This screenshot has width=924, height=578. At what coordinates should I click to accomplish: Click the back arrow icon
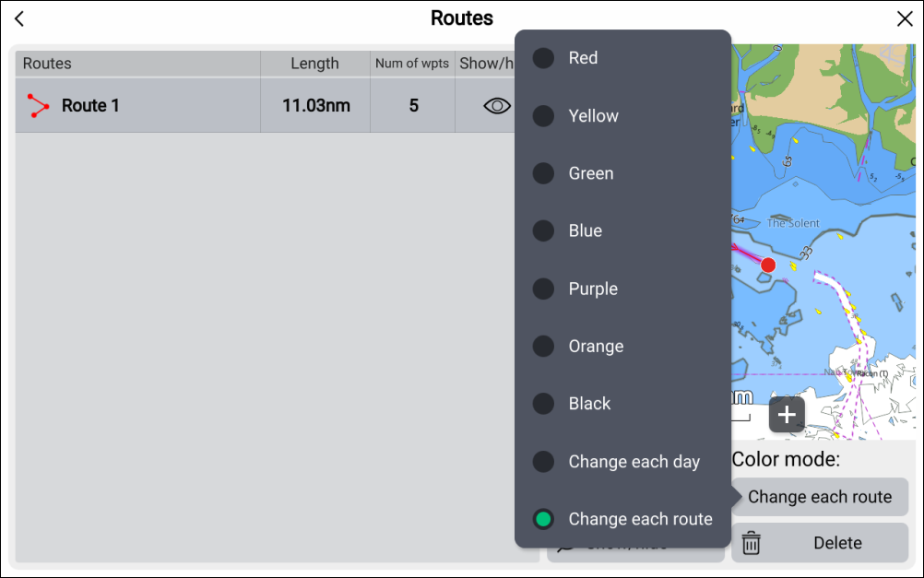pyautogui.click(x=19, y=19)
